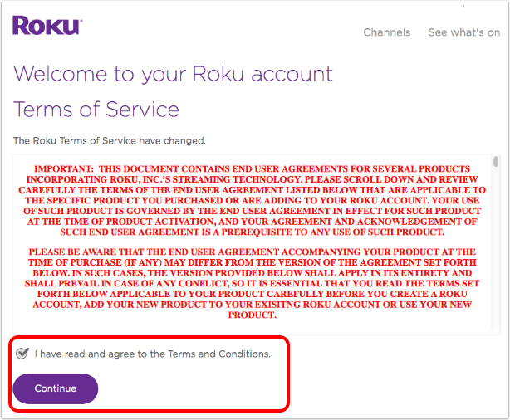Click the 'Welcome to your Roku account' heading
Viewport: 510px width, 420px height.
(x=173, y=75)
